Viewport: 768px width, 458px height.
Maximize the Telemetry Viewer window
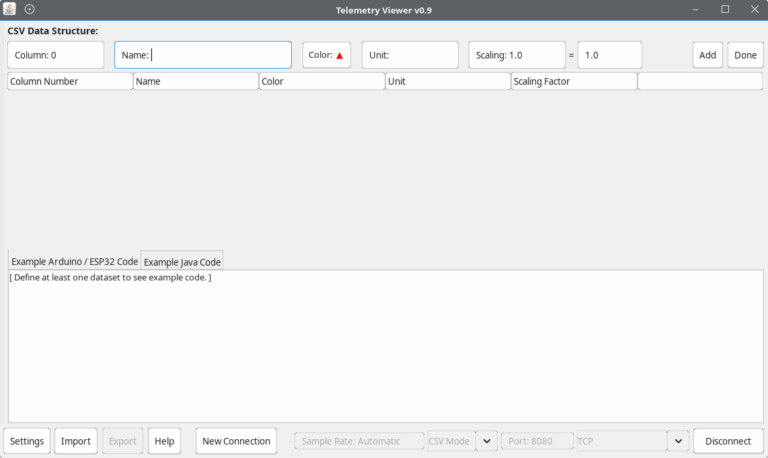point(725,9)
